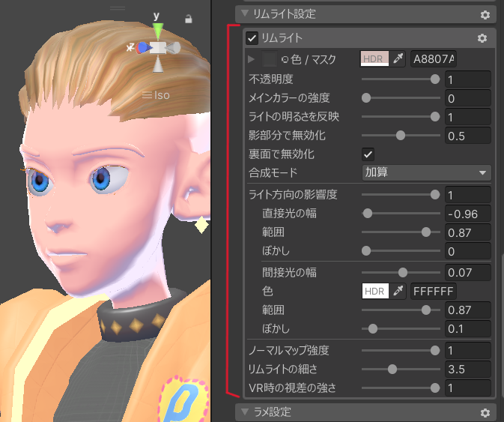Expand the ラメ設定 foldout section
This screenshot has height=422, width=504.
pyautogui.click(x=243, y=412)
